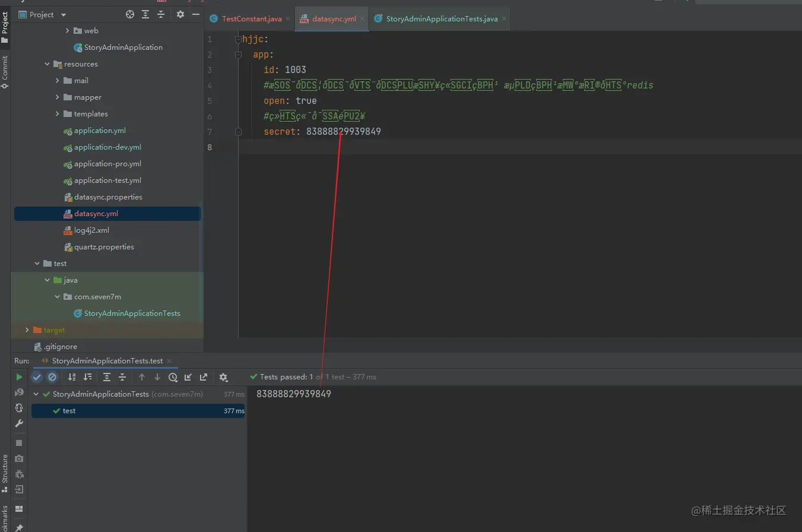Fold the hjjc block at line 1

238,39
